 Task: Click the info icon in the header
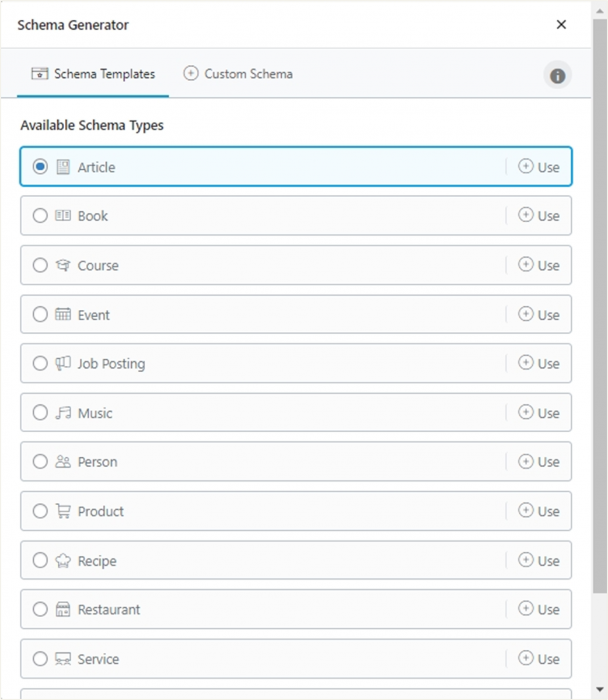[x=557, y=75]
